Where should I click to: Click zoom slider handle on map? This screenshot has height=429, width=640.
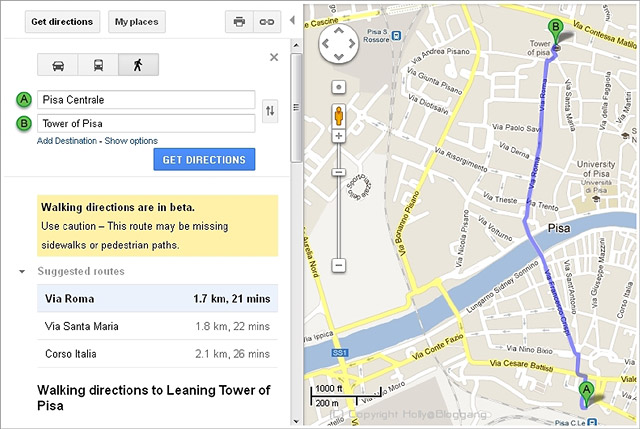[x=338, y=172]
